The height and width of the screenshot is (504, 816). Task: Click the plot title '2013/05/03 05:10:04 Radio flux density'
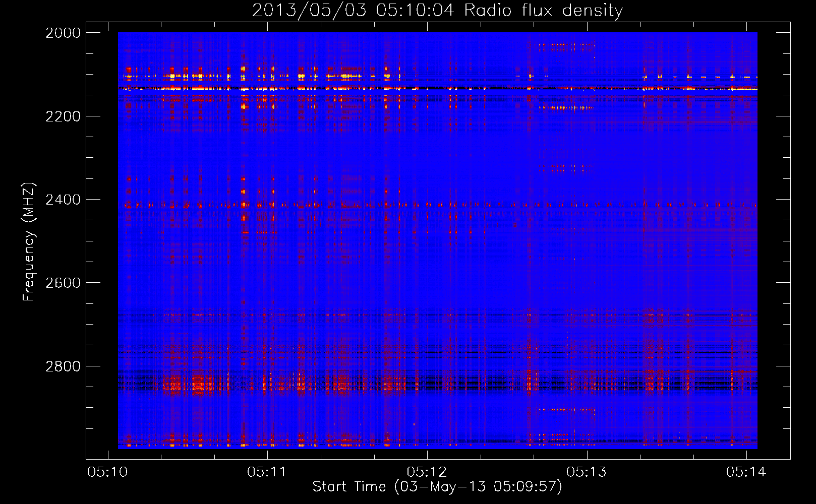point(437,11)
